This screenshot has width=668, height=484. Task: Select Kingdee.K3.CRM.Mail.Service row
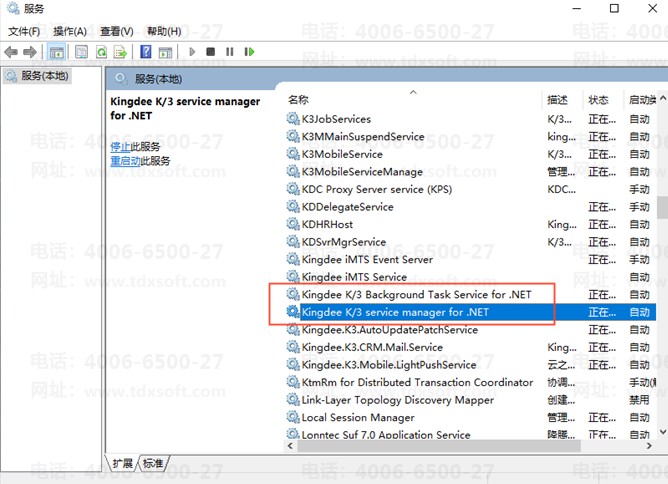coord(470,347)
